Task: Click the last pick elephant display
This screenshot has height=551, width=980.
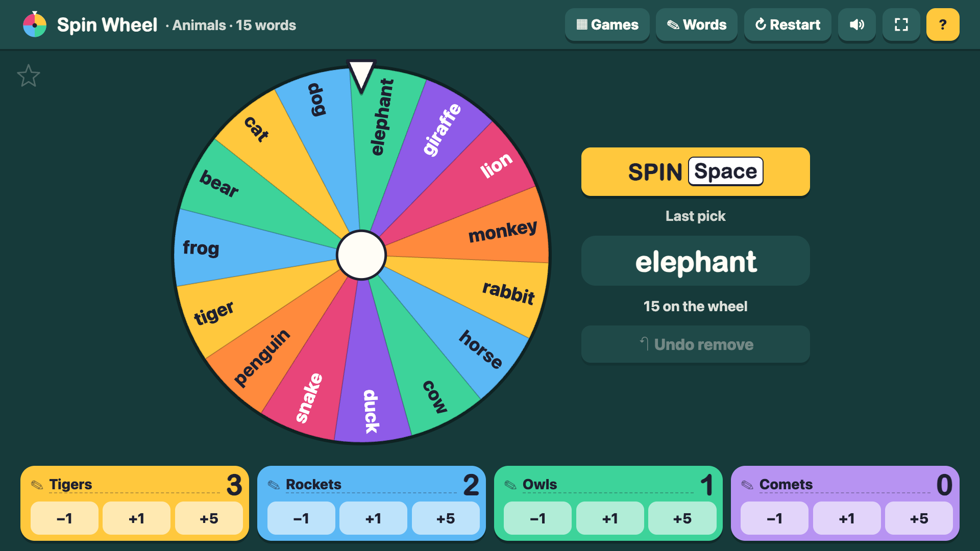Action: pyautogui.click(x=696, y=261)
